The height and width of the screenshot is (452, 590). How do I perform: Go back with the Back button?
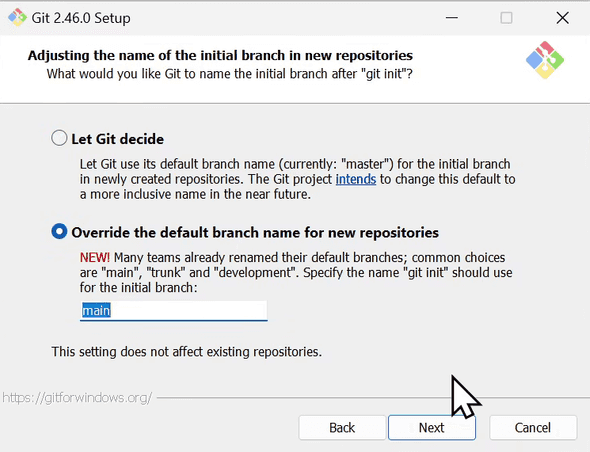[x=342, y=428]
